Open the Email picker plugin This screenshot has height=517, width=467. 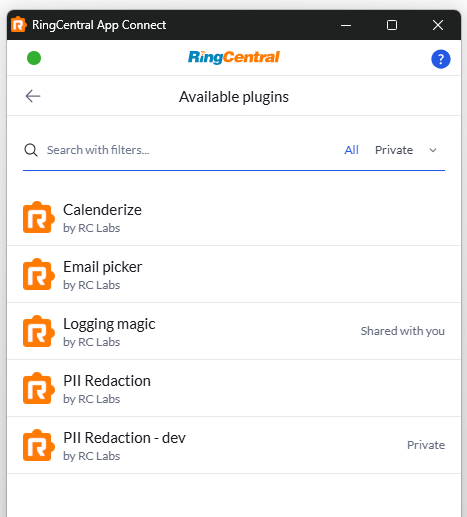[234, 274]
